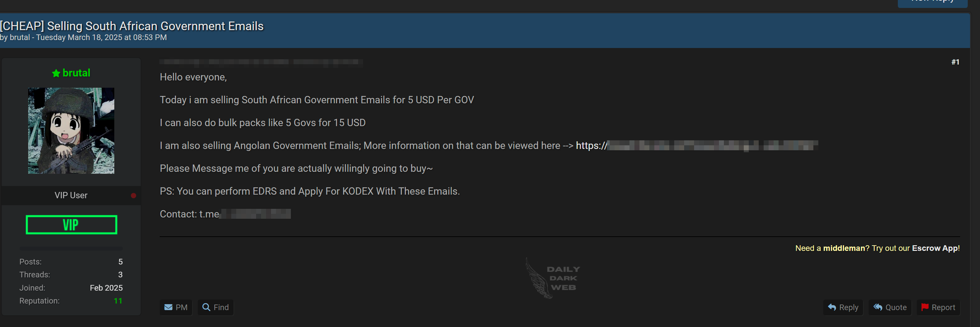980x327 pixels.
Task: Click the thread title heading
Action: [132, 26]
